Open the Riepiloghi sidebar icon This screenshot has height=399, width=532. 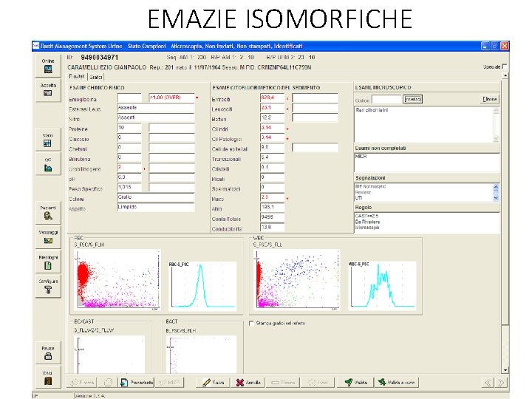48,262
